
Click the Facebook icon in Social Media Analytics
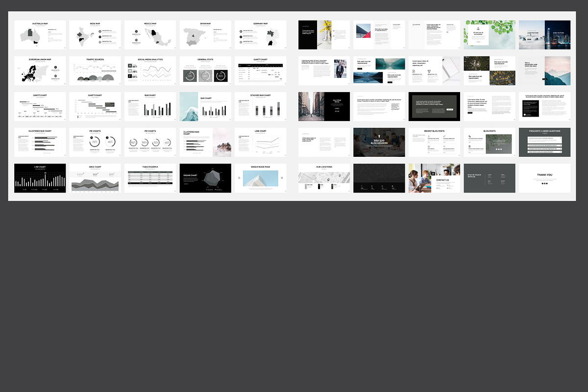(130, 66)
